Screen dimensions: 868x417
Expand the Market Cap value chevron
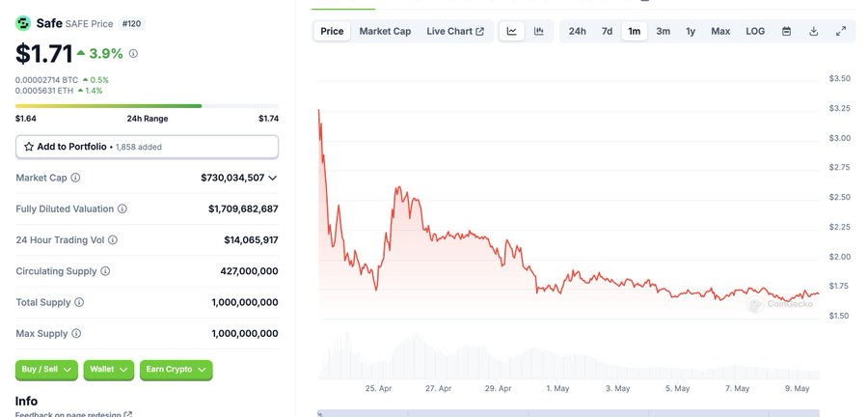(273, 178)
